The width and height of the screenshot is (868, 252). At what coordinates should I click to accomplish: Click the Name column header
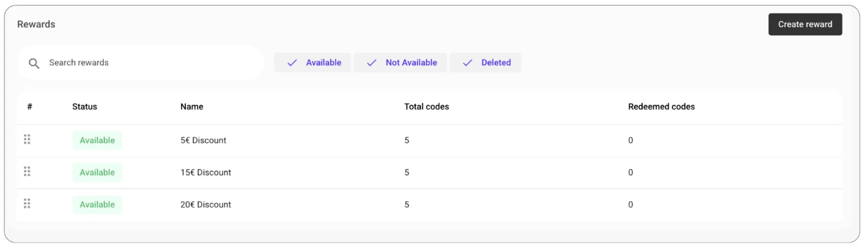pos(192,107)
